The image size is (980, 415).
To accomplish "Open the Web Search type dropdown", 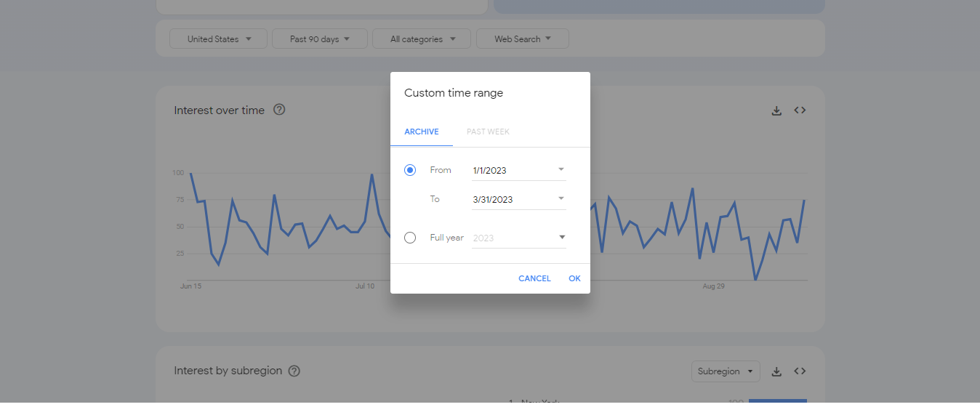I will pos(523,39).
